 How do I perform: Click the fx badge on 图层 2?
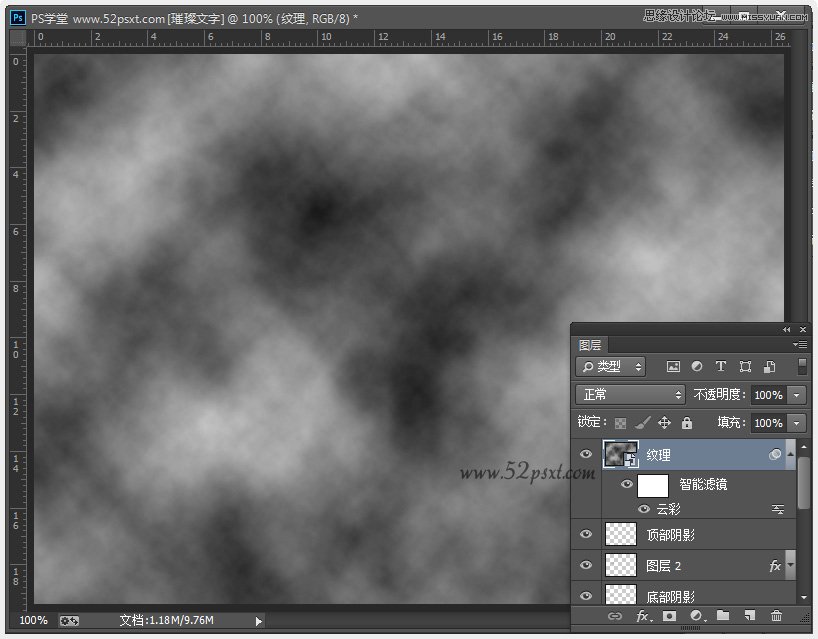[775, 565]
